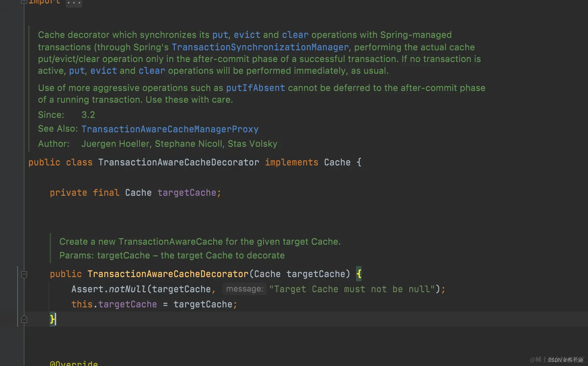
Task: Open the put link in first doc sentence
Action: [x=220, y=35]
